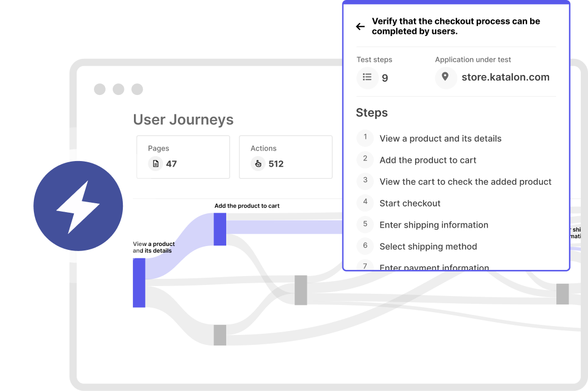Screen dimensions: 588x391
Task: Click the back arrow beside the test title
Action: coord(360,27)
